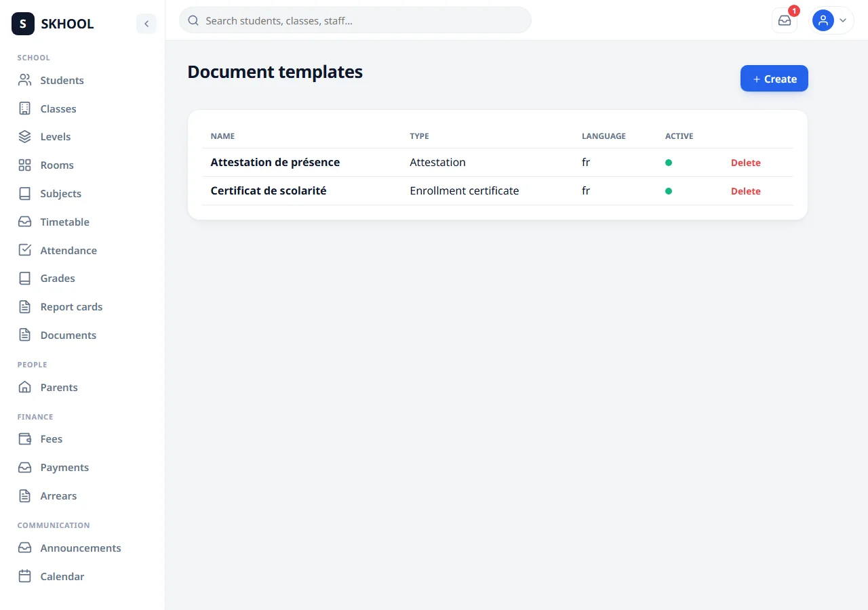Click the Arrears file icon
Viewport: 868px width, 610px height.
(x=25, y=495)
